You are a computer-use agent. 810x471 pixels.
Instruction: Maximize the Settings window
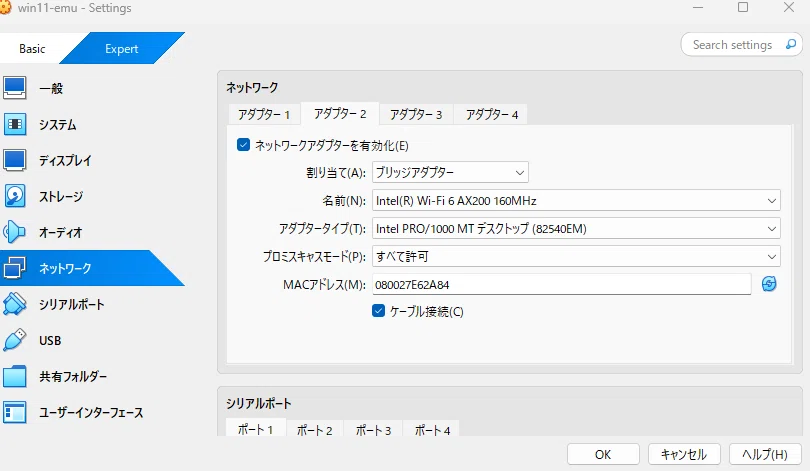tap(743, 7)
